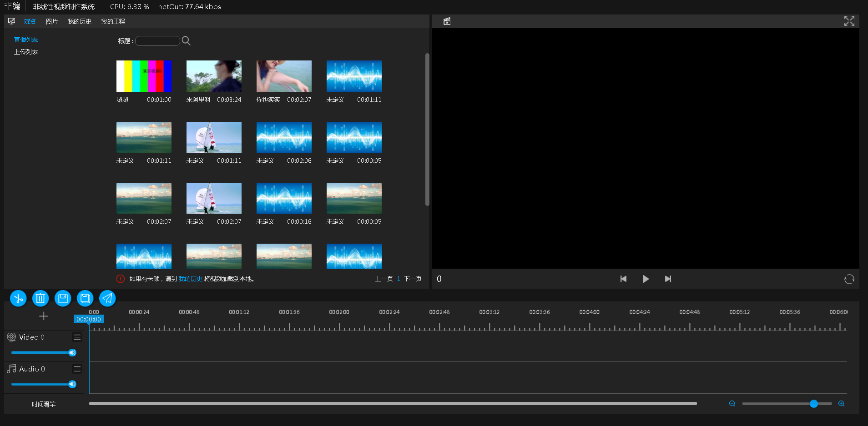Follow 我的历史 link in warning message
This screenshot has height=426, width=868.
coord(191,279)
